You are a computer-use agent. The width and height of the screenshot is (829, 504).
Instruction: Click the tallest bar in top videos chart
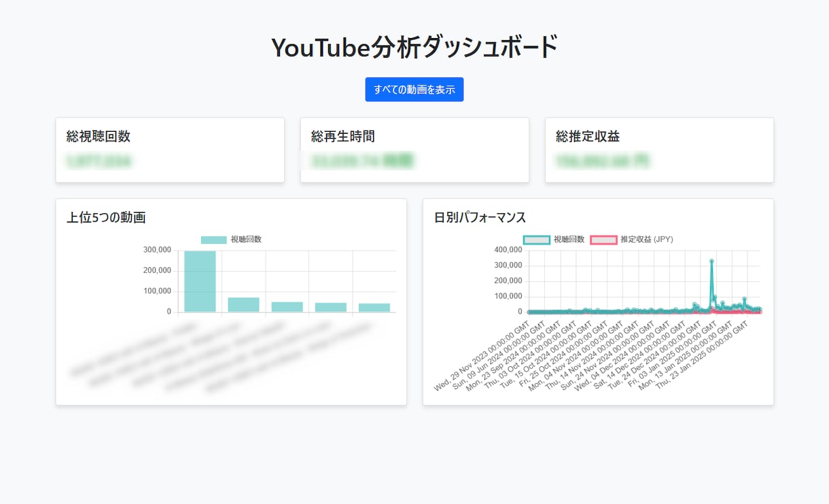tap(200, 281)
